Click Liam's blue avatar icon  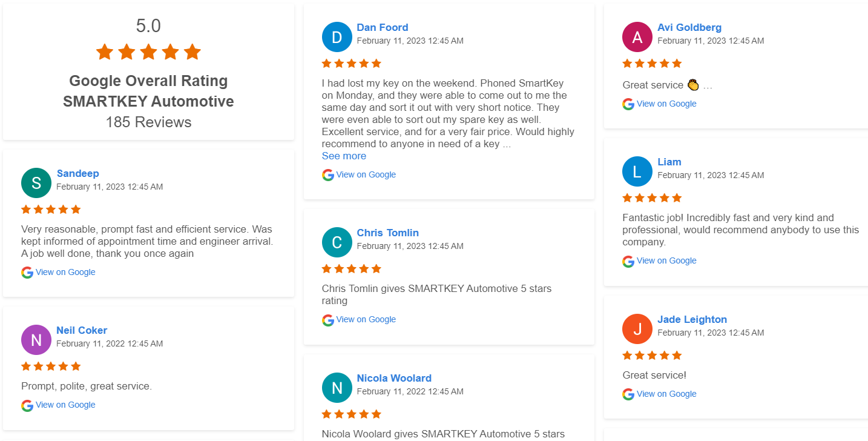point(637,171)
